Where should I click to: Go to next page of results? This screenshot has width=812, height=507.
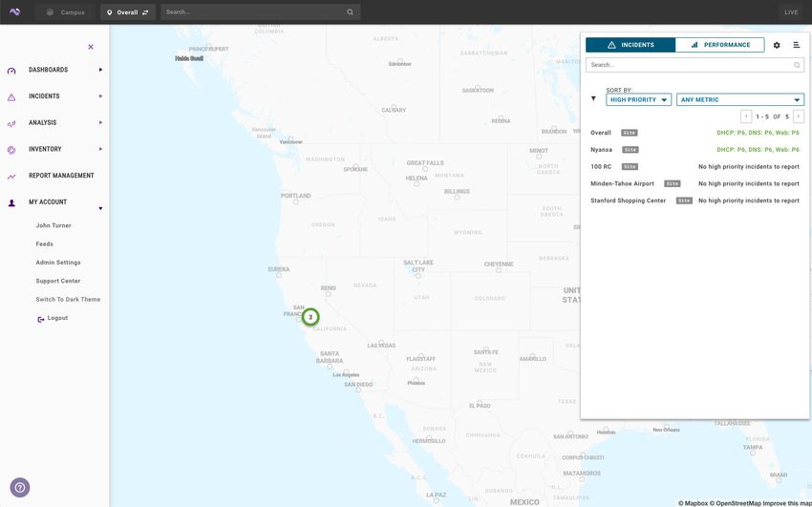(799, 116)
